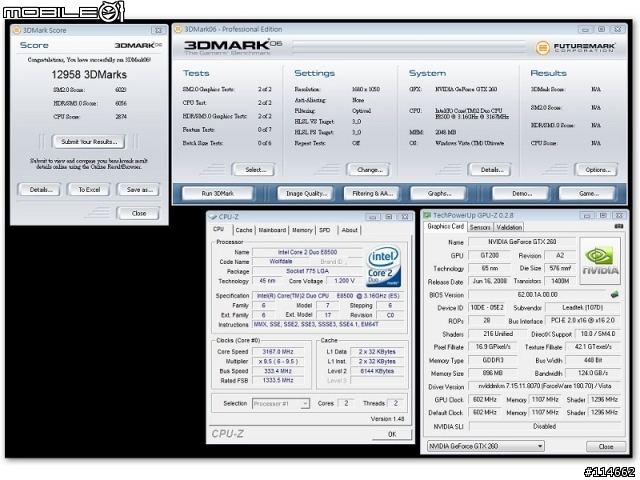Click the Rated FSB value 1333.5 MHz
The height and width of the screenshot is (480, 640).
pos(278,380)
